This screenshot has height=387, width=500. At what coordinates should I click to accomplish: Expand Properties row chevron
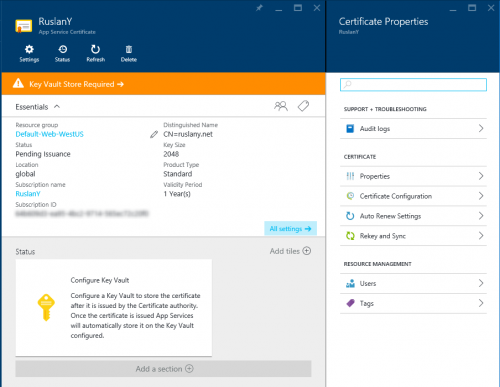481,176
